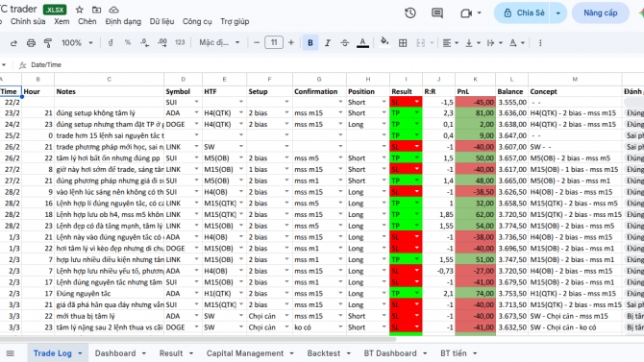
Task: Move file using folder icon
Action: 96,10
